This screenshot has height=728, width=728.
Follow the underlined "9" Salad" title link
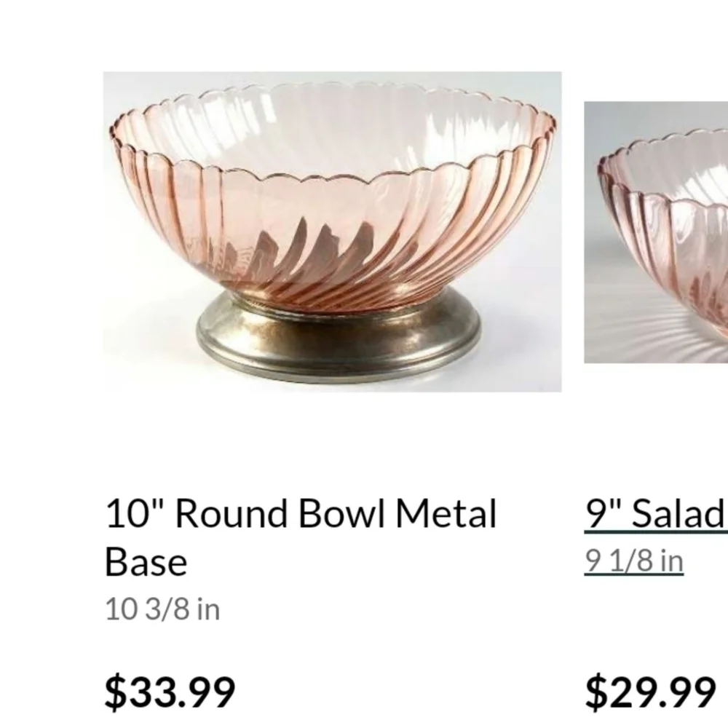tap(655, 513)
